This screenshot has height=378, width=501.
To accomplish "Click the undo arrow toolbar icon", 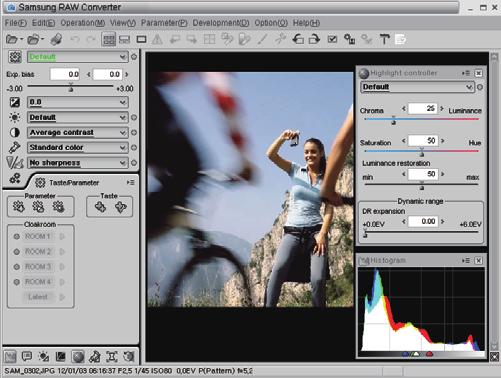I will [x=75, y=39].
